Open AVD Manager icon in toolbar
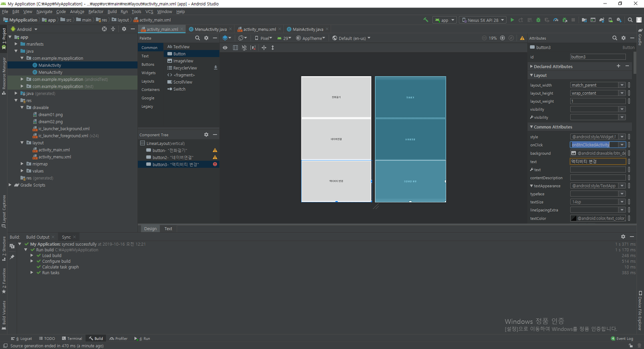 coord(611,20)
